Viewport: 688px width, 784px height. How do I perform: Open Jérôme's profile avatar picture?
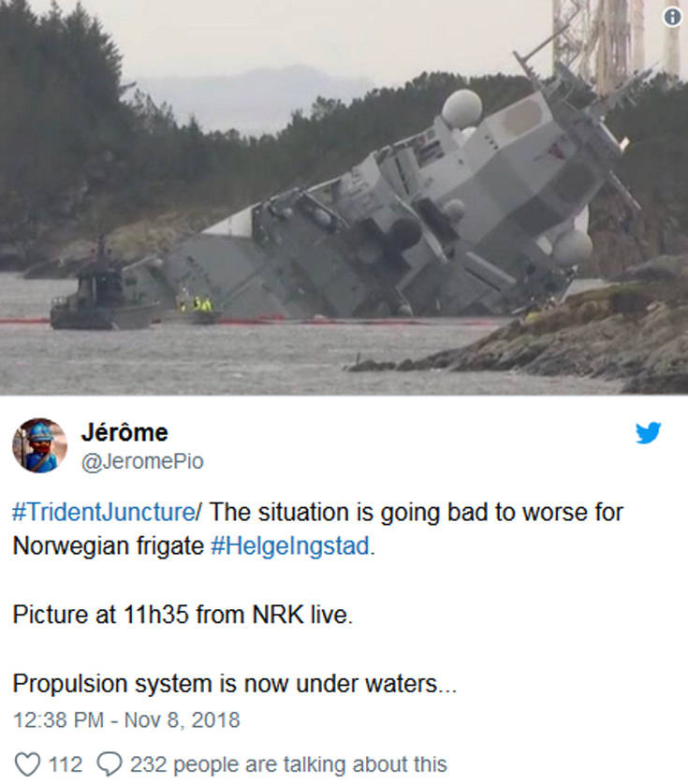point(39,445)
